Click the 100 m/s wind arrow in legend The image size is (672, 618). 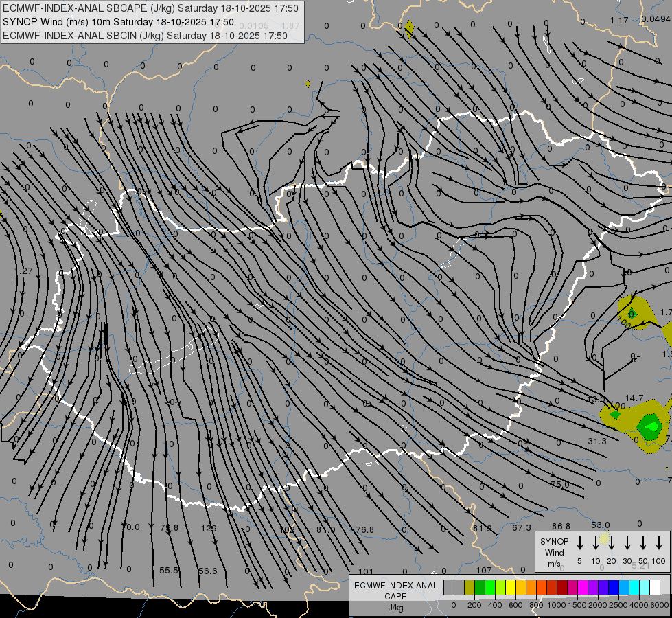click(659, 543)
